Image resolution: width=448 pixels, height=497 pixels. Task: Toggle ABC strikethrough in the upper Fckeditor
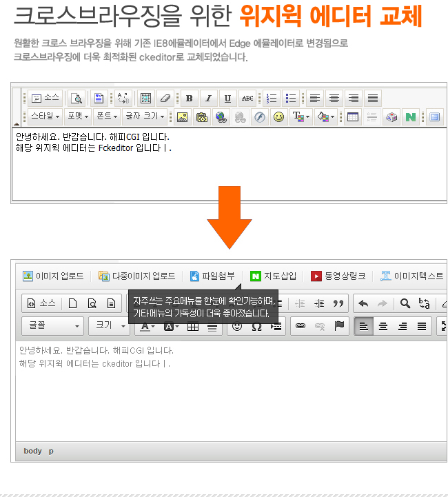click(247, 99)
